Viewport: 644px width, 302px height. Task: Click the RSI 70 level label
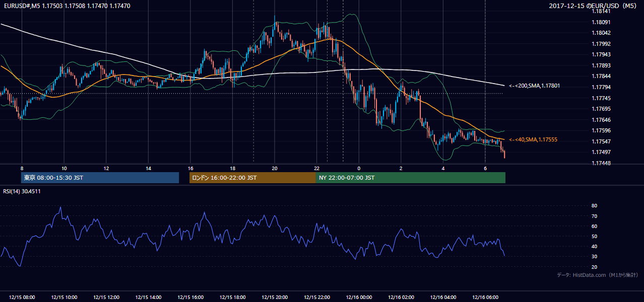click(x=594, y=216)
